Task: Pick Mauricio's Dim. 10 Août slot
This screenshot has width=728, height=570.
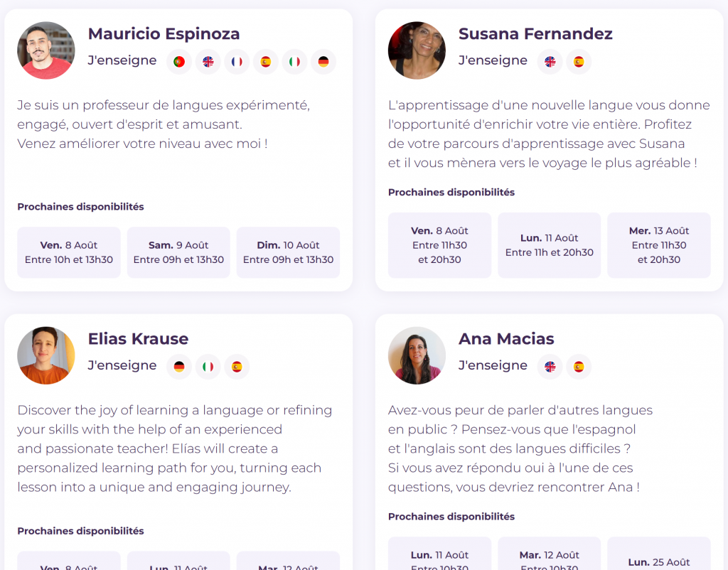Action: (x=288, y=252)
